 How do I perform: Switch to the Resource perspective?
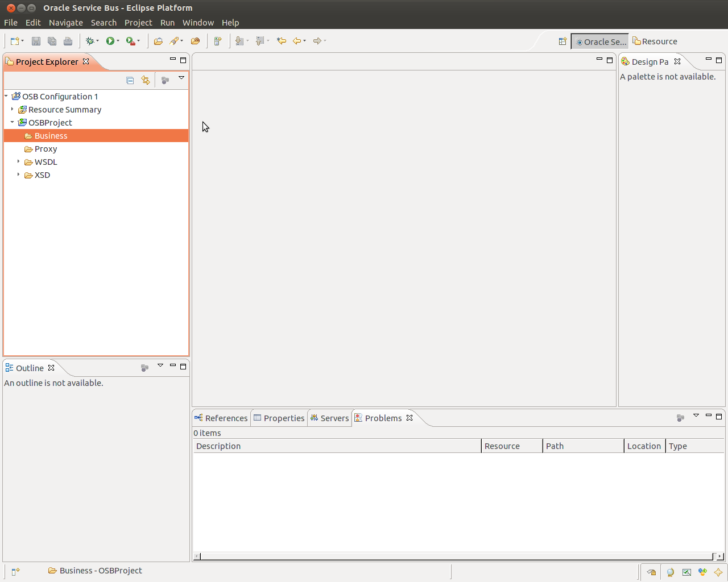coord(655,41)
